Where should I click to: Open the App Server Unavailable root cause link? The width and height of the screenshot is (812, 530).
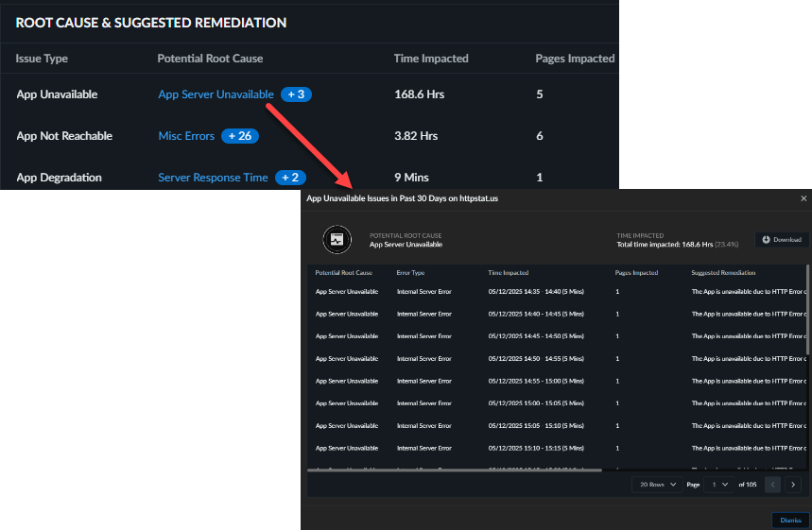point(216,94)
